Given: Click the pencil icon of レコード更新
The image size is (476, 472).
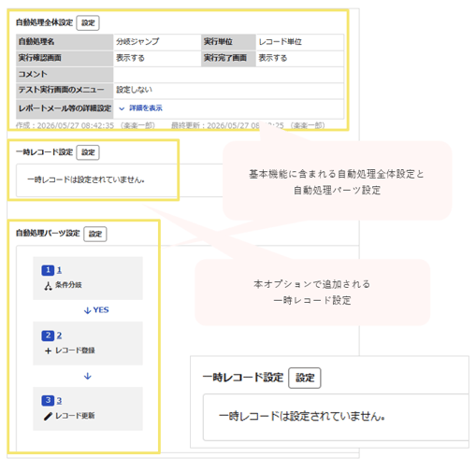Looking at the screenshot, I should click(48, 416).
